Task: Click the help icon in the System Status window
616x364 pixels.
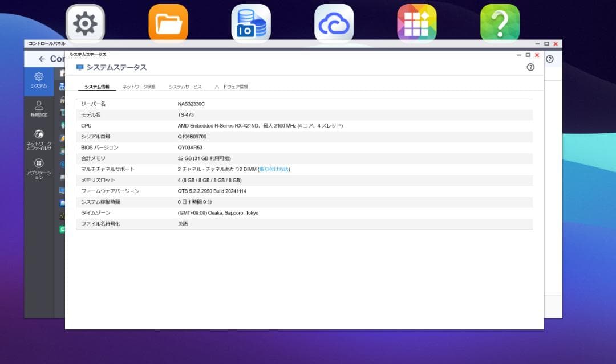Action: click(530, 67)
